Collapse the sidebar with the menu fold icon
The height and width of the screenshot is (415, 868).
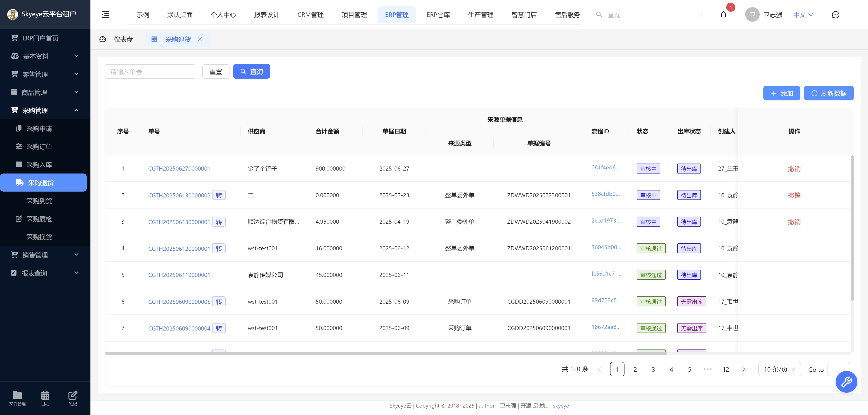click(x=105, y=14)
